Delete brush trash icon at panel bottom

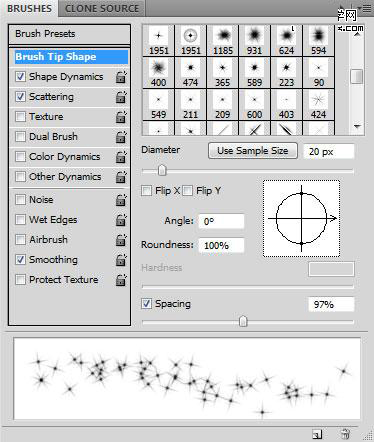click(345, 433)
